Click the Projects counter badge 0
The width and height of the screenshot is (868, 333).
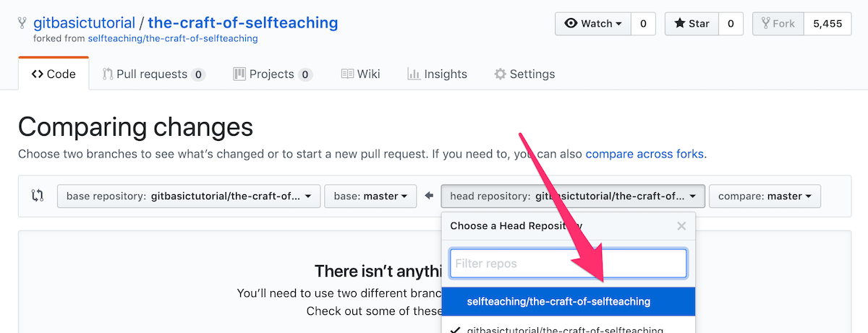pyautogui.click(x=305, y=74)
